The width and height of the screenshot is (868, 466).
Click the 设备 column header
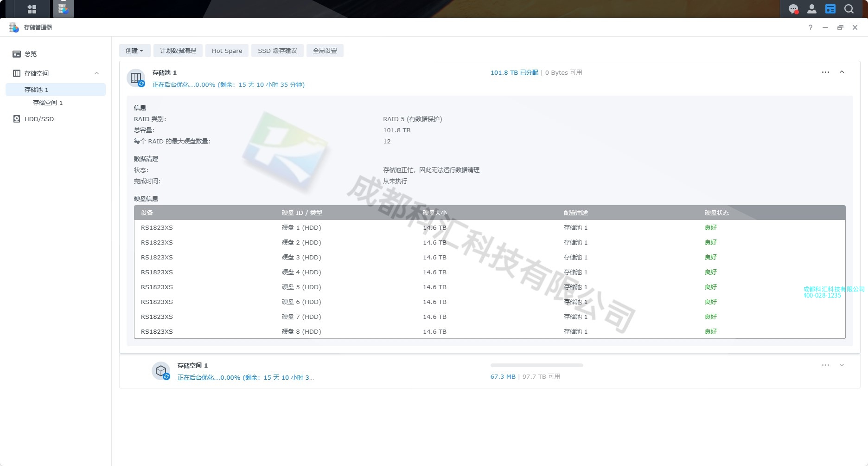pos(147,213)
